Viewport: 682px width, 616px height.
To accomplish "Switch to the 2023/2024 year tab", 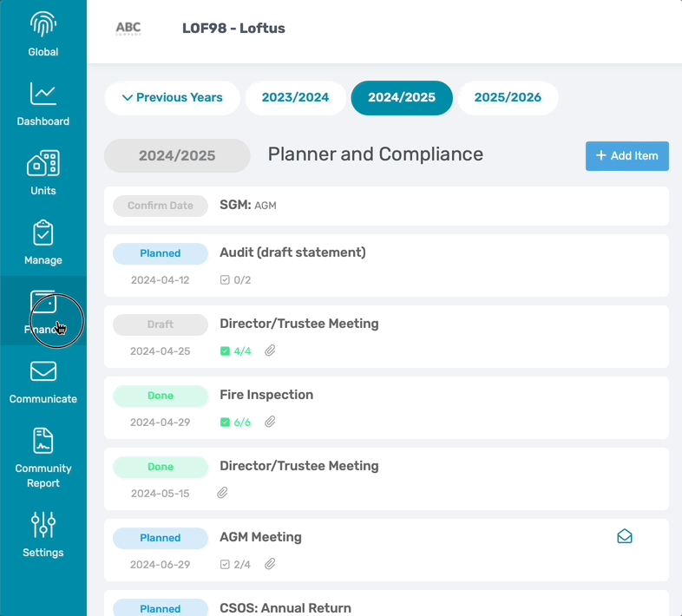I will 295,98.
